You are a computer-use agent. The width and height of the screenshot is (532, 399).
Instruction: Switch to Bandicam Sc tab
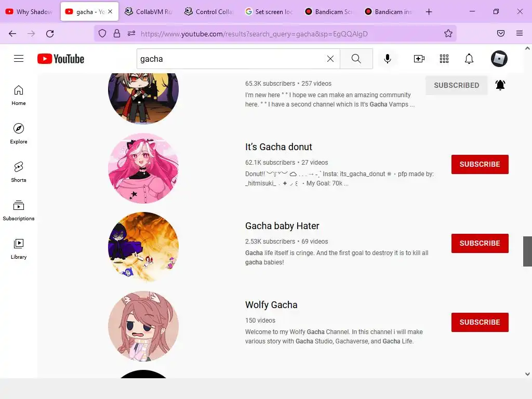tap(328, 11)
